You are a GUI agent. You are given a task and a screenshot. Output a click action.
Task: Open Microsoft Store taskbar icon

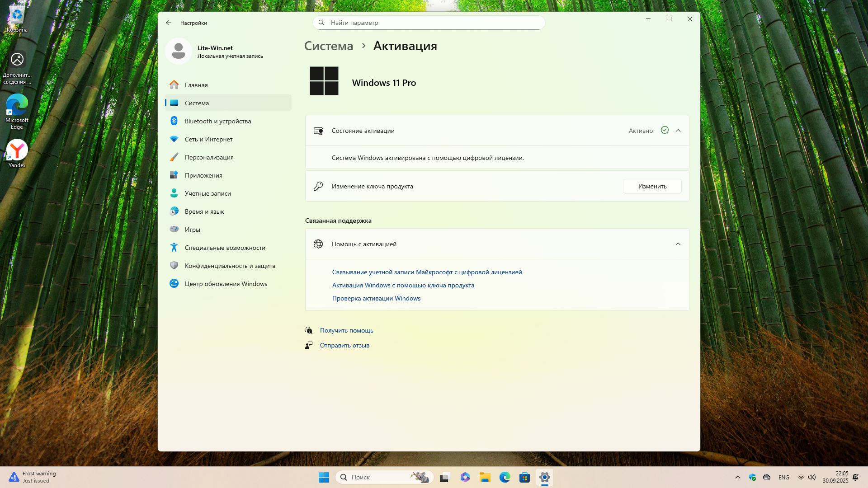(x=524, y=477)
